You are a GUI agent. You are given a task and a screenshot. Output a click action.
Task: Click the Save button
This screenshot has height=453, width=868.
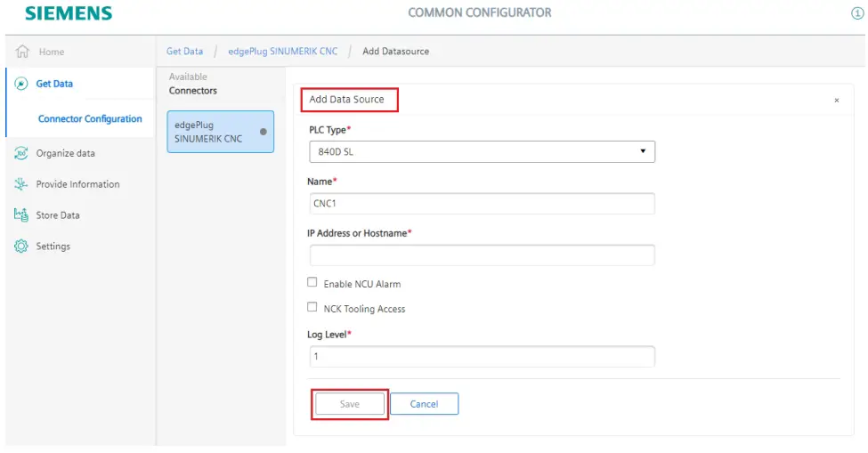coord(350,404)
